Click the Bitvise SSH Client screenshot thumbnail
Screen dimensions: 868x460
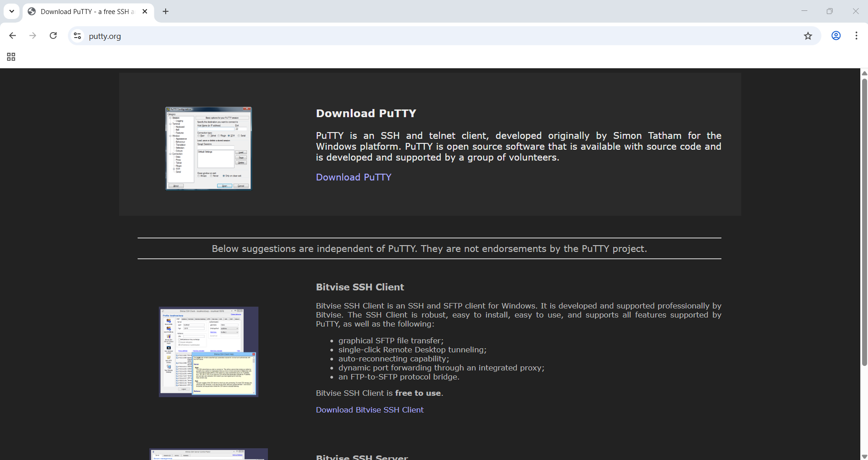pos(209,352)
